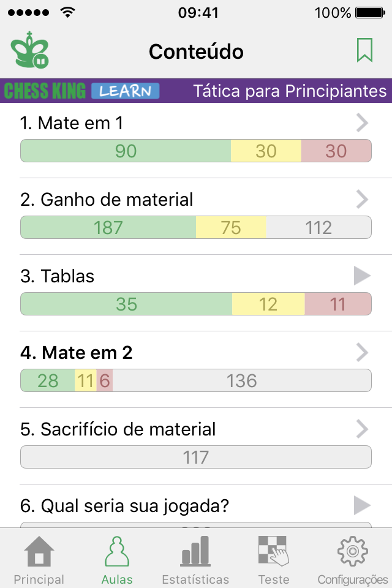Tap the red 11 segment in Tablas
392x588 pixels.
click(338, 304)
